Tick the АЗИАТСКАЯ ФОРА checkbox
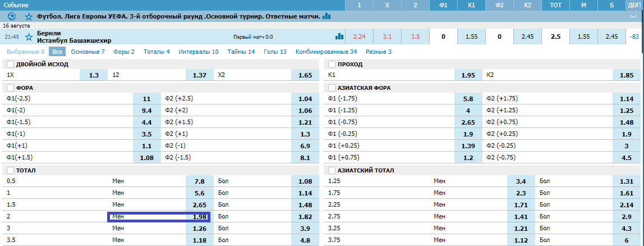Viewport: 644px width, 246px height. point(332,88)
